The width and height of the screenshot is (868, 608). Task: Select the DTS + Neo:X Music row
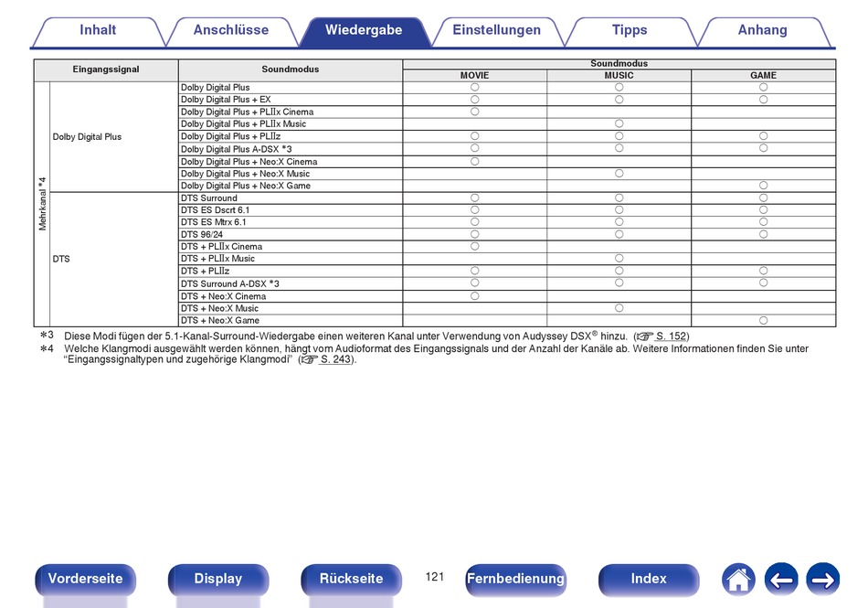pos(507,308)
